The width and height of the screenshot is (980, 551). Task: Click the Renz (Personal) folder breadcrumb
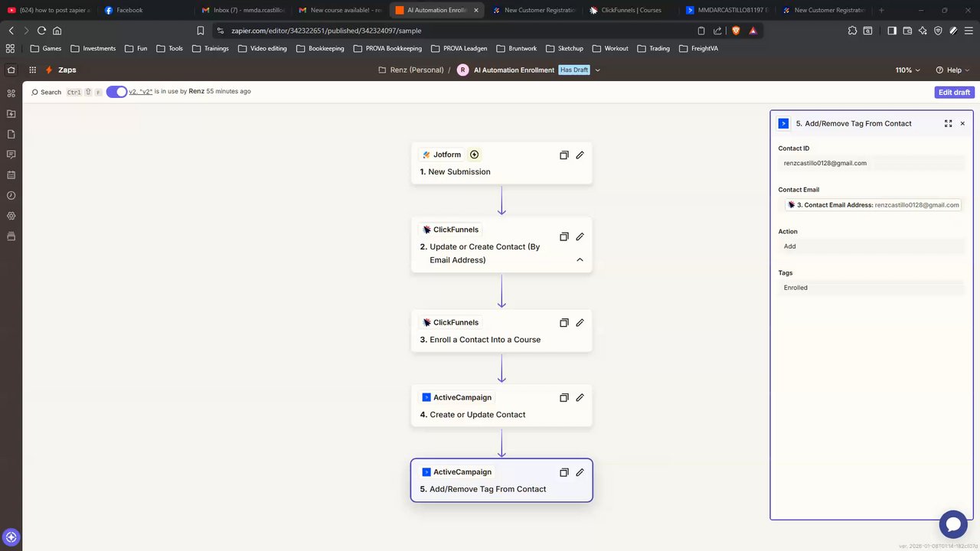[411, 70]
